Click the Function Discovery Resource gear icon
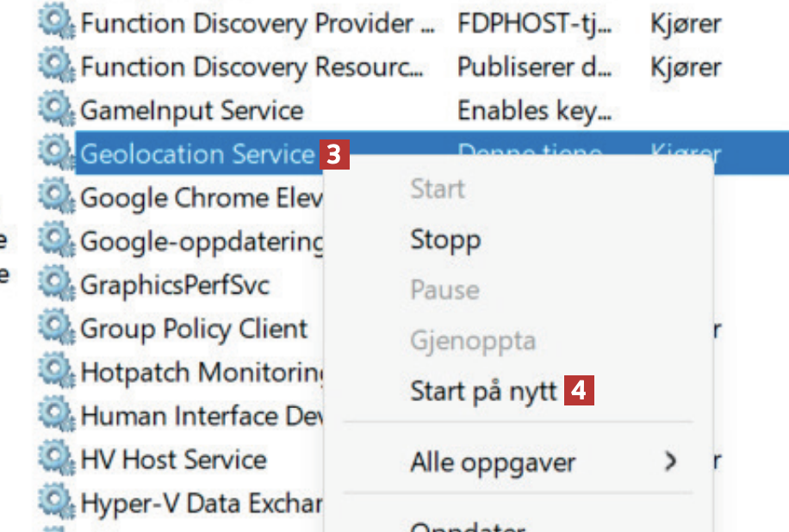The height and width of the screenshot is (532, 789). (x=57, y=65)
